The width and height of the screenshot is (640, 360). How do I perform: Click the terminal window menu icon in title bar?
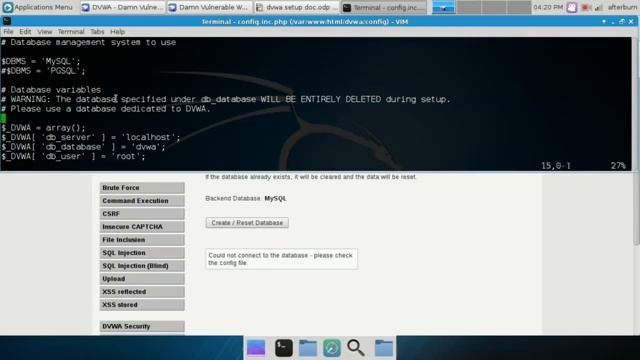pos(7,21)
